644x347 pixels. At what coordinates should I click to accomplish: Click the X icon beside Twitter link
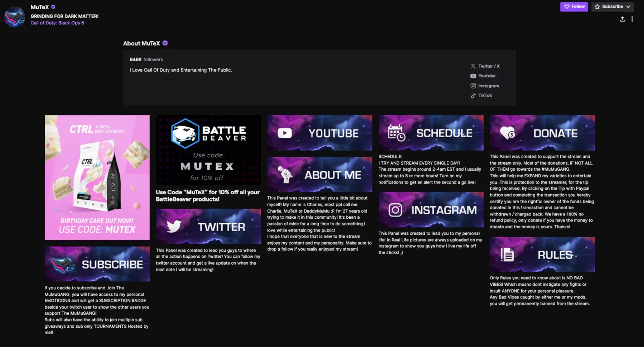point(473,66)
